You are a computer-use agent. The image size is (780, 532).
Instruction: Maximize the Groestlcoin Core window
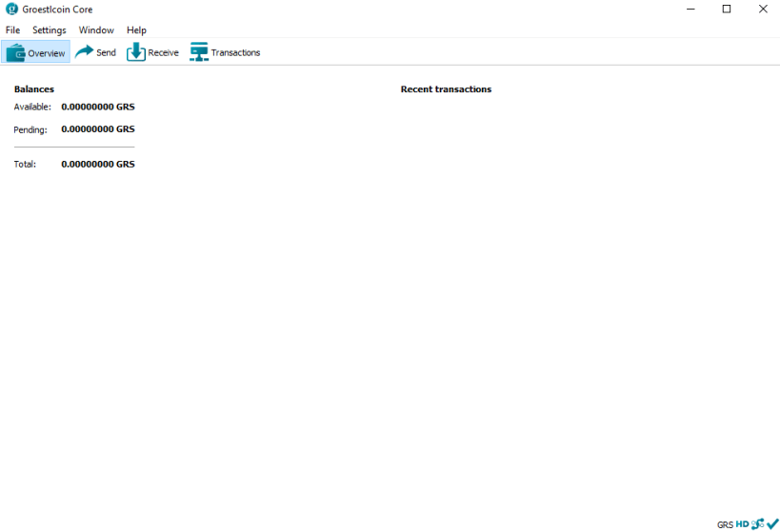(727, 9)
